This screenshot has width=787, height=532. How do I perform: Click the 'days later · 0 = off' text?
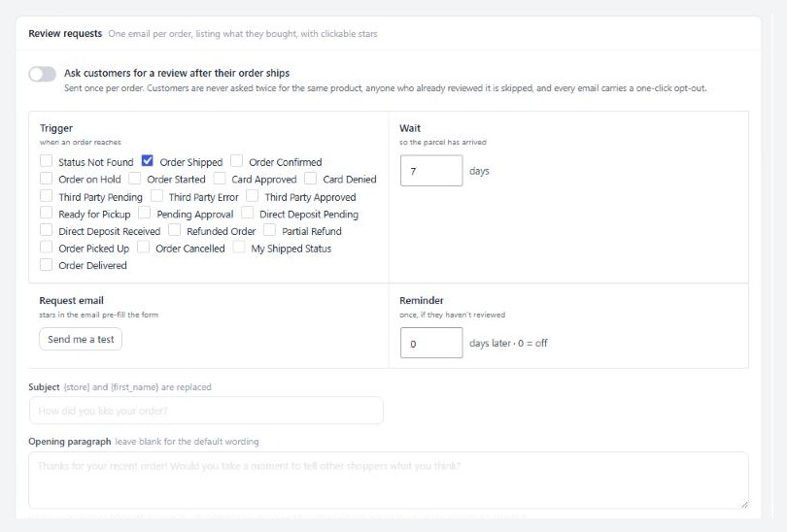click(x=508, y=344)
